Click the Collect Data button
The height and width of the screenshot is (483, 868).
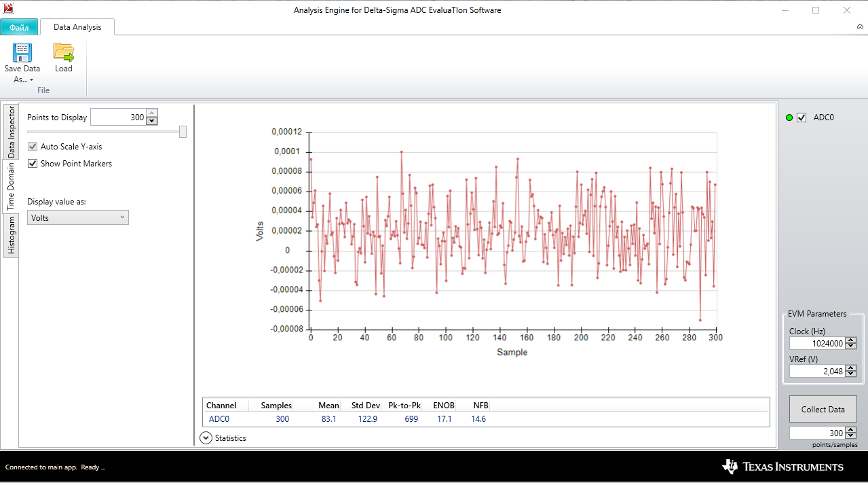tap(823, 409)
